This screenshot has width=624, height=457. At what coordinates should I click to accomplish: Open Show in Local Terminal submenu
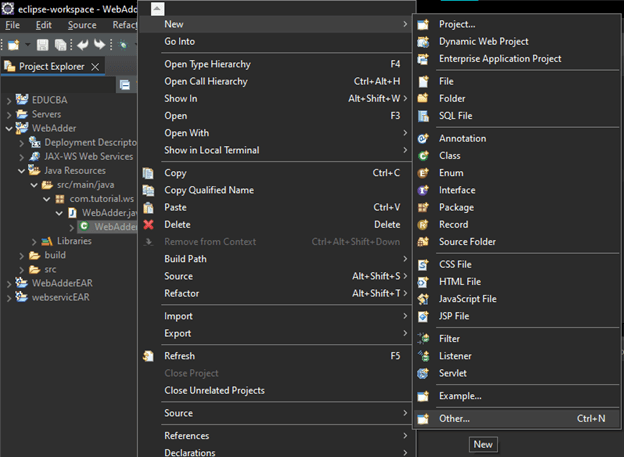click(276, 150)
